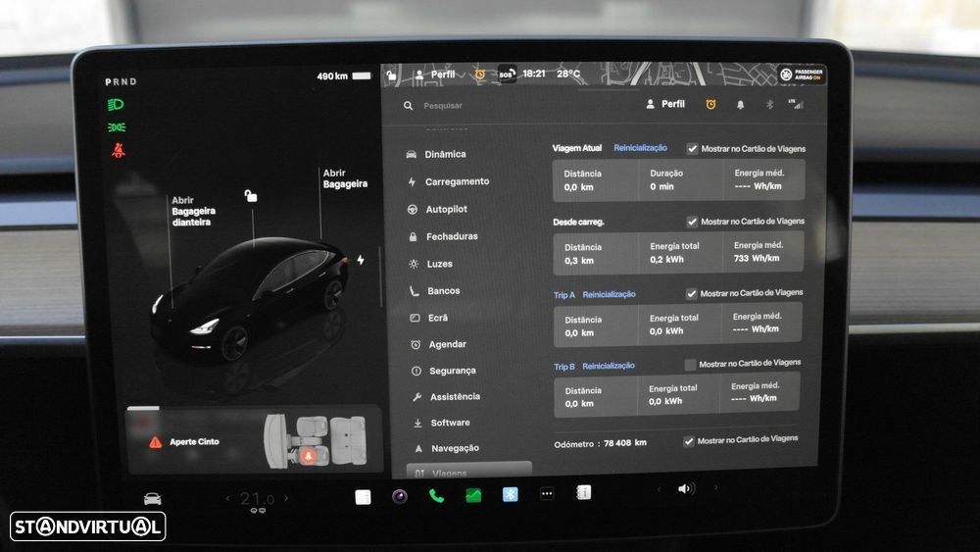
Task: Reset Viagem Atual with Reinicialização link
Action: [640, 148]
